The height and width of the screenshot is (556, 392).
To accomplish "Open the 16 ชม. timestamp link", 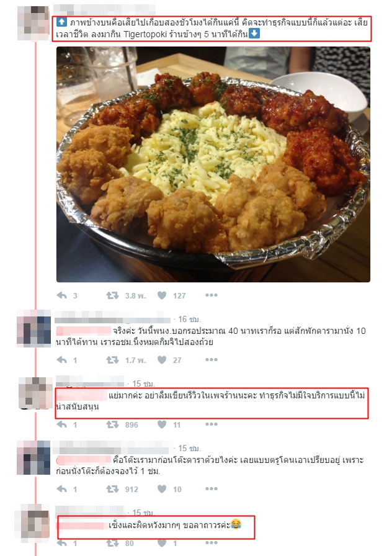I will (x=190, y=319).
